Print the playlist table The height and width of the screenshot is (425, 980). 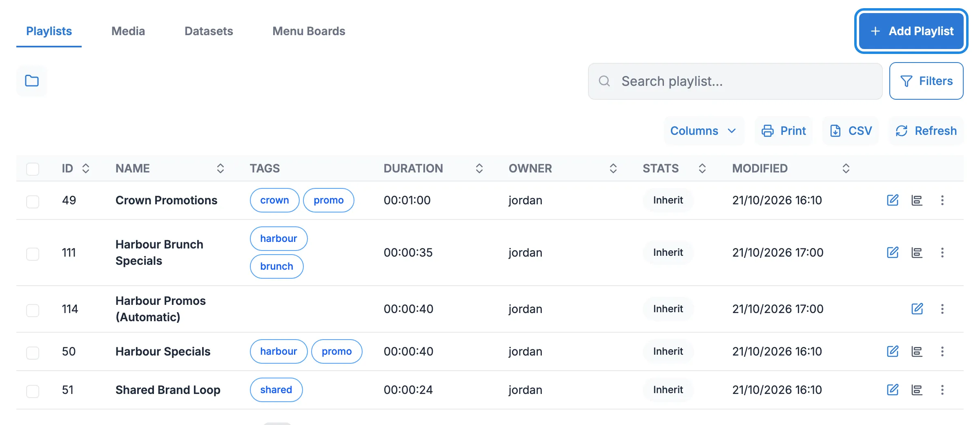point(784,131)
